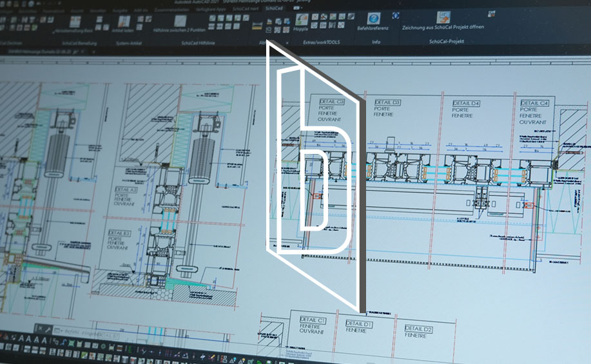Select the DETAIL C4 label in drawing
Image resolution: width=591 pixels, height=364 pixels.
tap(534, 103)
